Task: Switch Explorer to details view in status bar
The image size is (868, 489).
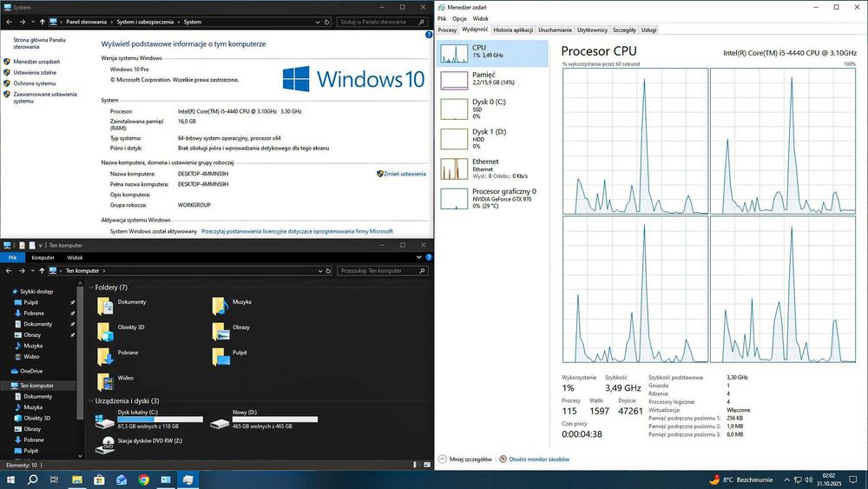Action: pos(417,465)
